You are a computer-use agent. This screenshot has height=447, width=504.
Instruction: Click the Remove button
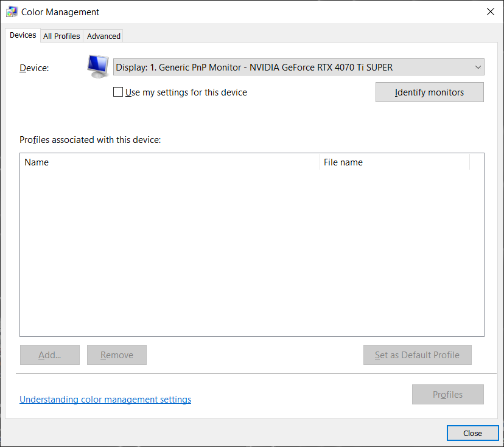116,355
